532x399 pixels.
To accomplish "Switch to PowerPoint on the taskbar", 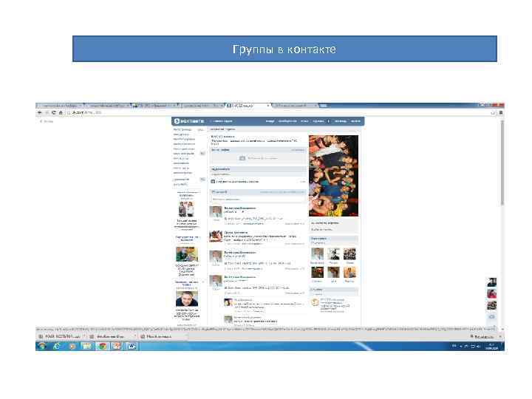I will pos(117,346).
